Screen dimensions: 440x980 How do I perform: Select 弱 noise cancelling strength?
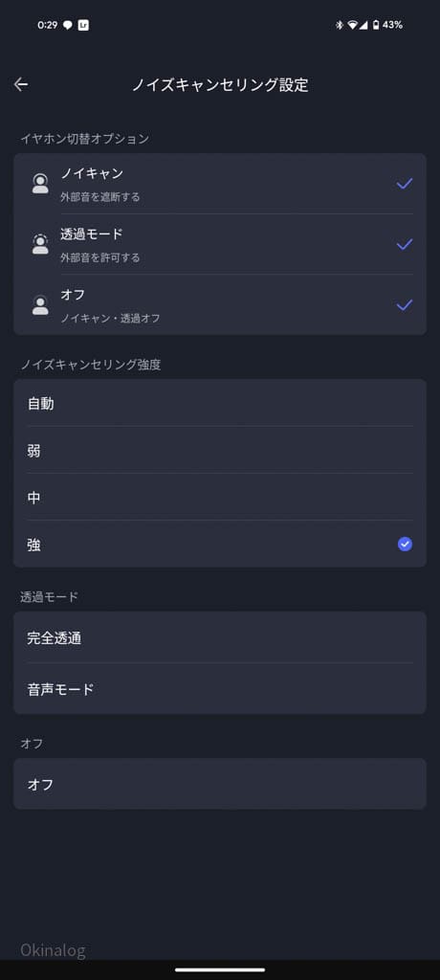[x=220, y=450]
